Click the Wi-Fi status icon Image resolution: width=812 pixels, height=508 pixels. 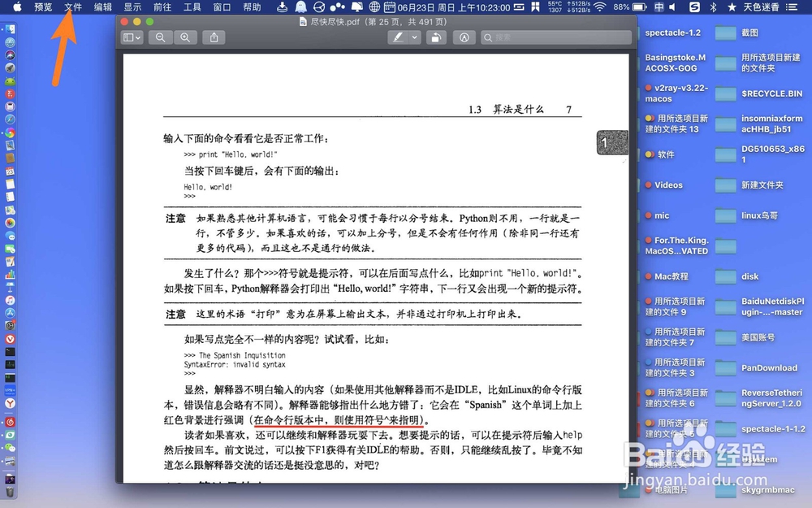(600, 7)
